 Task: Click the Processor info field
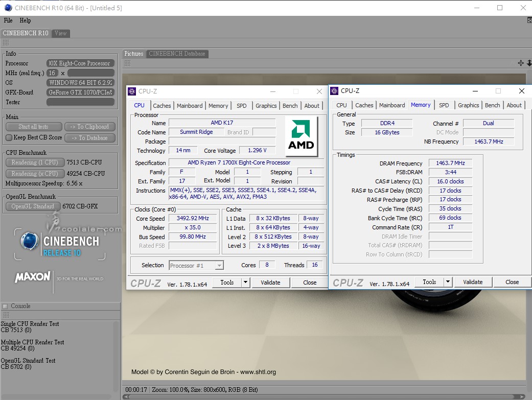[x=80, y=63]
